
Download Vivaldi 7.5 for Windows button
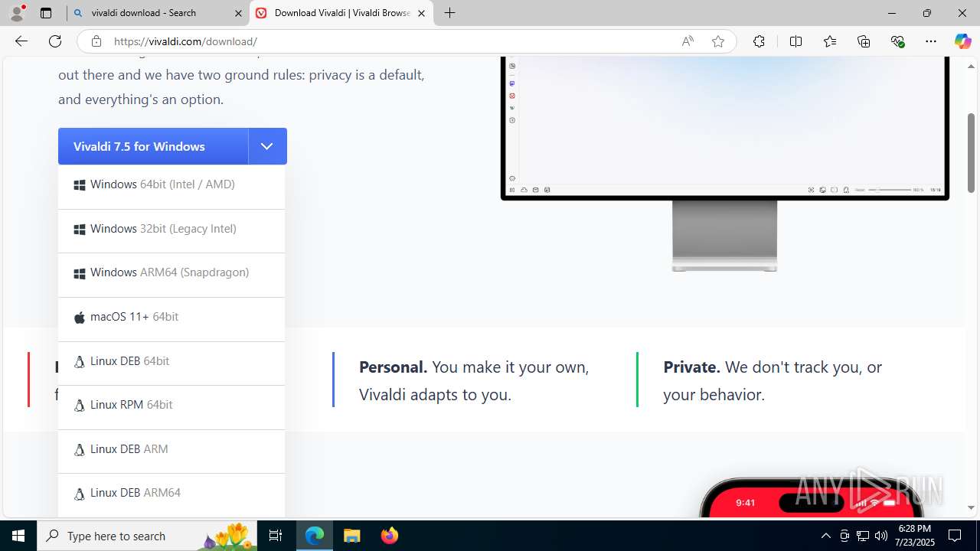tap(153, 146)
